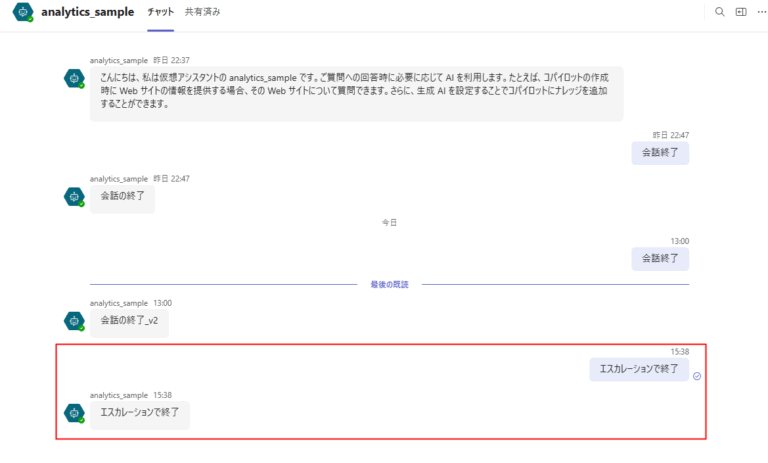Click the analytics_sample title in header
The height and width of the screenshot is (463, 768).
[87, 12]
